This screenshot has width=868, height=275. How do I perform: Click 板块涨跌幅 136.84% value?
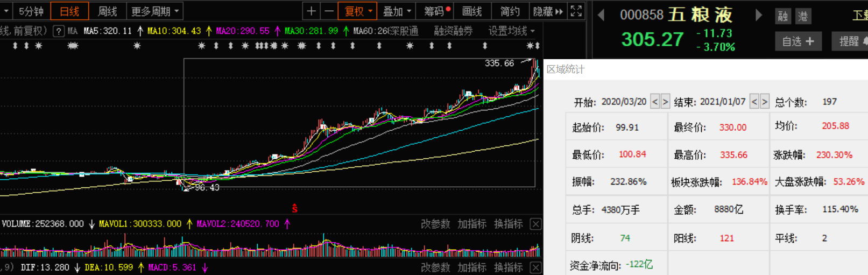(x=750, y=182)
